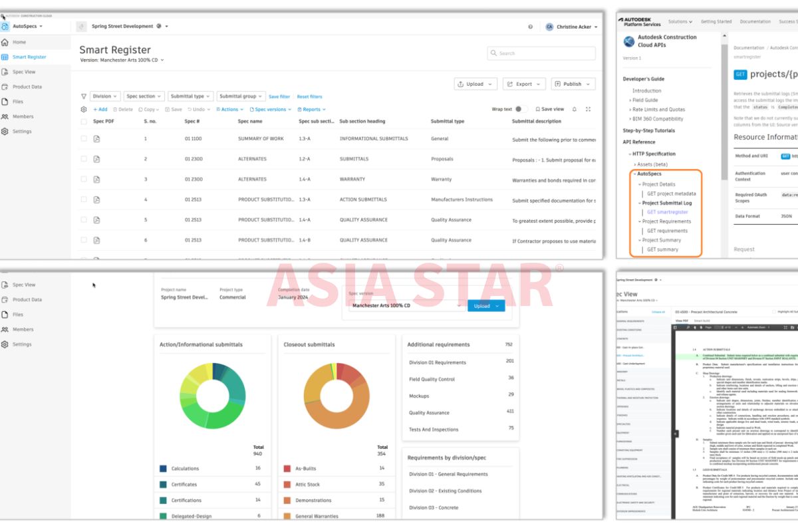Viewport: 798px width, 532px height.
Task: Check the row 6 checkbox
Action: (x=84, y=240)
